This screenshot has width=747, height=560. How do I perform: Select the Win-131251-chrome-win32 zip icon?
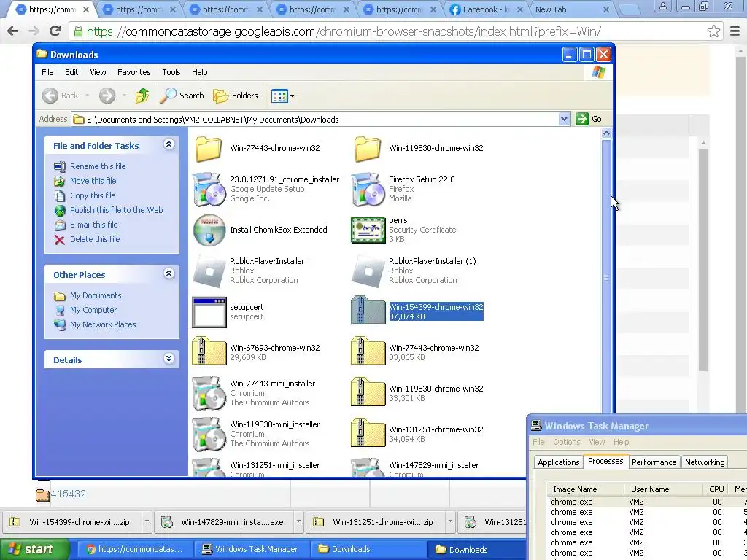pyautogui.click(x=368, y=432)
